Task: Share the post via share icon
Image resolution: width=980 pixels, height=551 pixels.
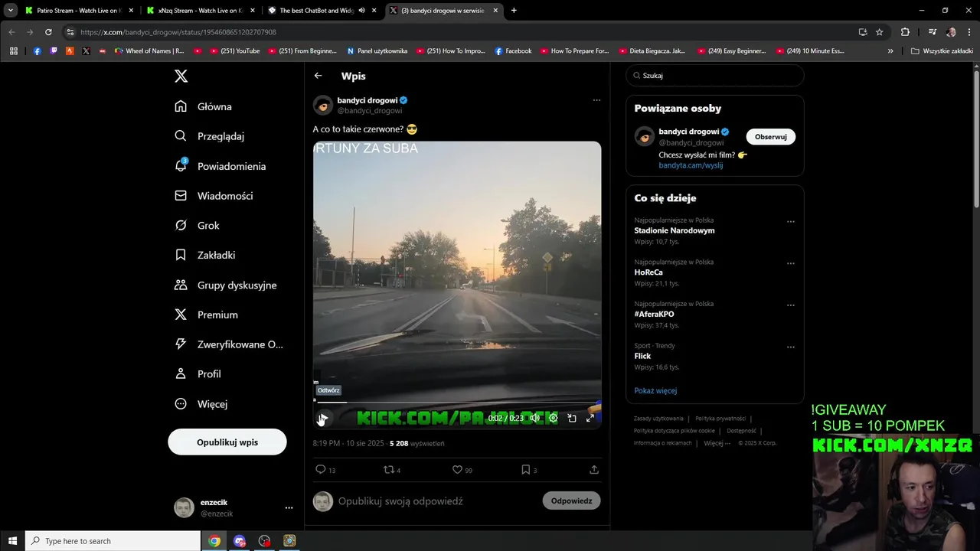Action: click(594, 470)
